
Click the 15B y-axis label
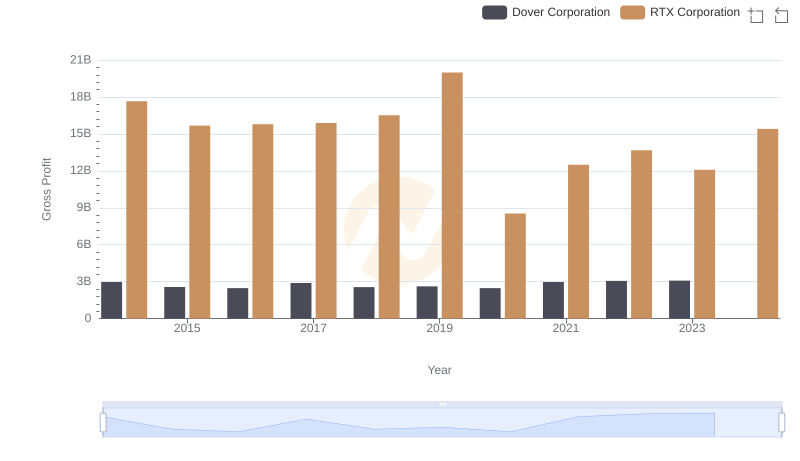[x=81, y=134]
